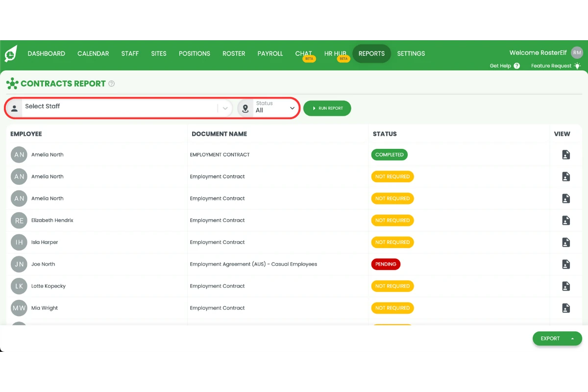Click the EMPLOYEE column header
The image size is (588, 392).
(26, 134)
